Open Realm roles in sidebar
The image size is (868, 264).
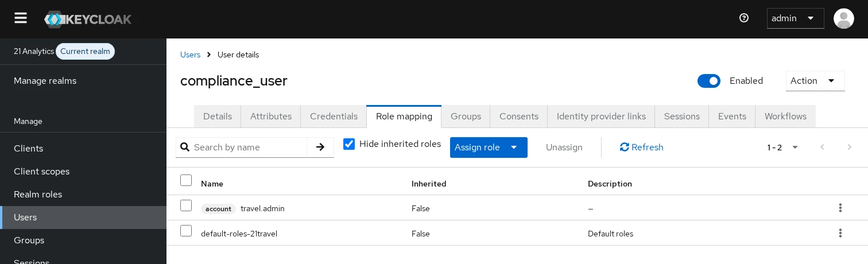click(83, 195)
